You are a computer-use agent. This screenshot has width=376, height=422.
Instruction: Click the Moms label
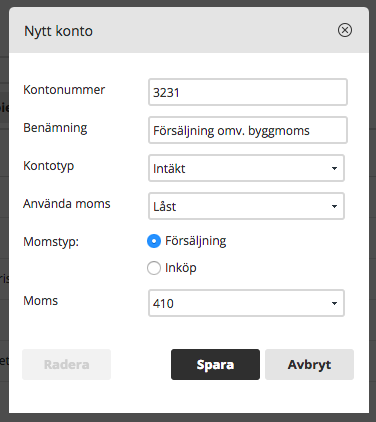[41, 301]
